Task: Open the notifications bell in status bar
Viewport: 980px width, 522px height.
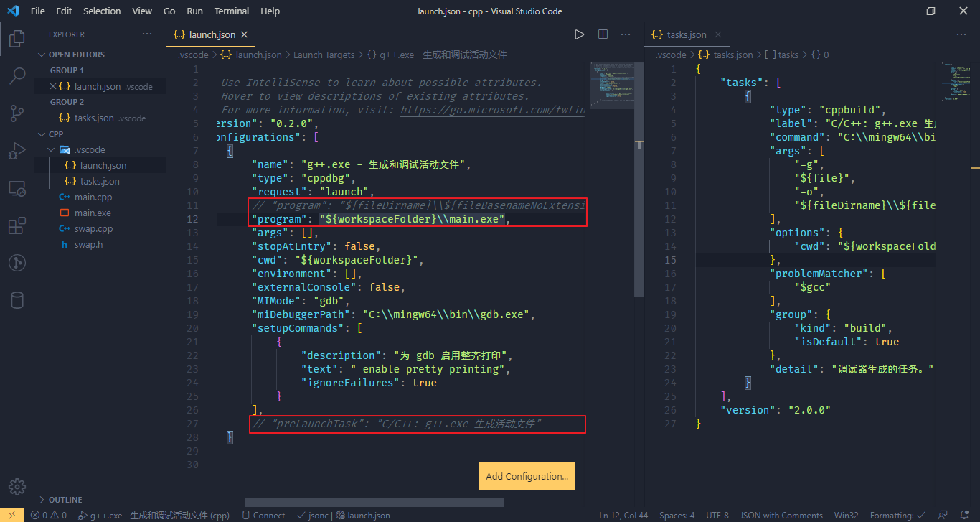Action: [963, 515]
